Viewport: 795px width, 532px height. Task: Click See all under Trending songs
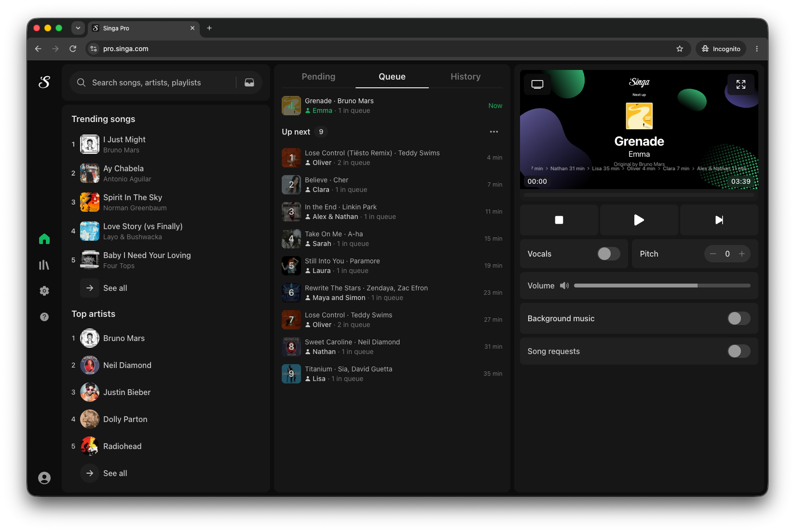[104, 288]
